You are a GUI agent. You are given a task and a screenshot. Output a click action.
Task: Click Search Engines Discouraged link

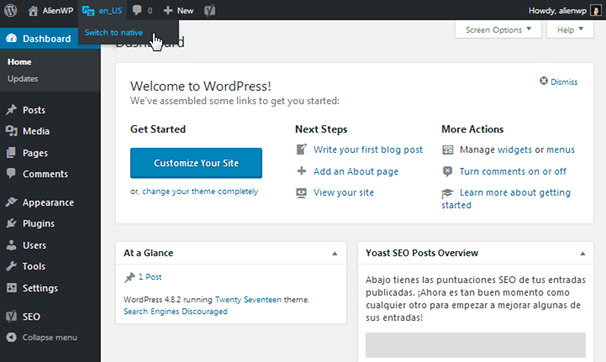tap(175, 311)
